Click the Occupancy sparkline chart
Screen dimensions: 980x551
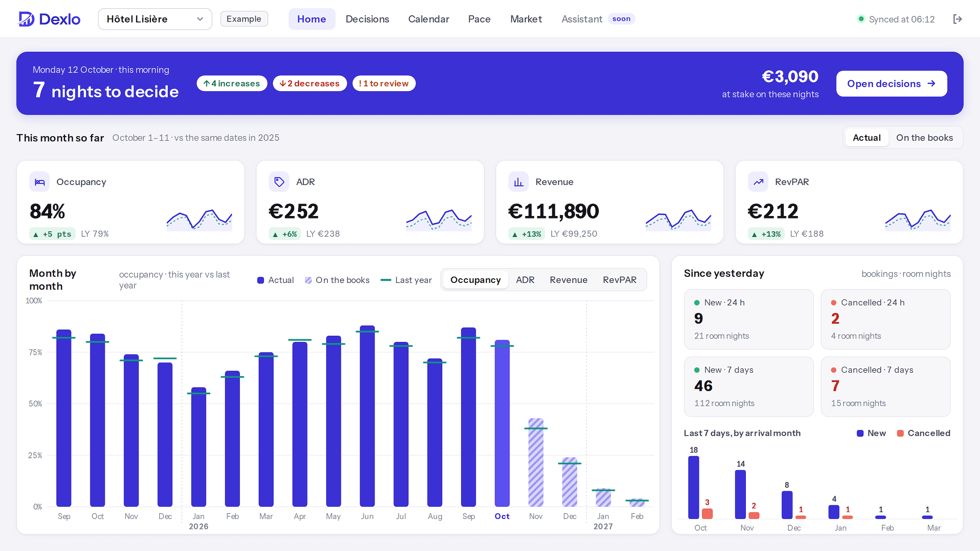click(199, 220)
